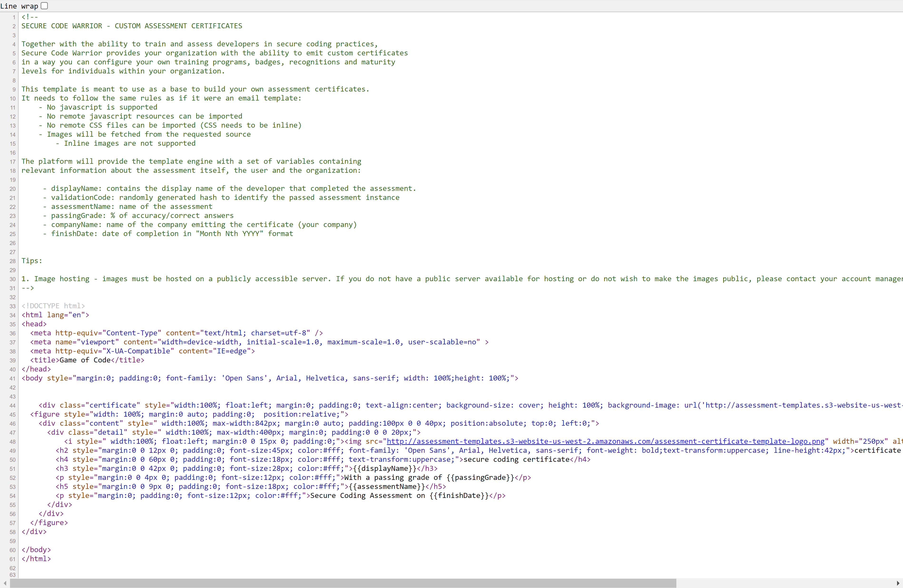Screen dimensions: 903x588
Task: Click line number 1 in the gutter
Action: point(14,17)
